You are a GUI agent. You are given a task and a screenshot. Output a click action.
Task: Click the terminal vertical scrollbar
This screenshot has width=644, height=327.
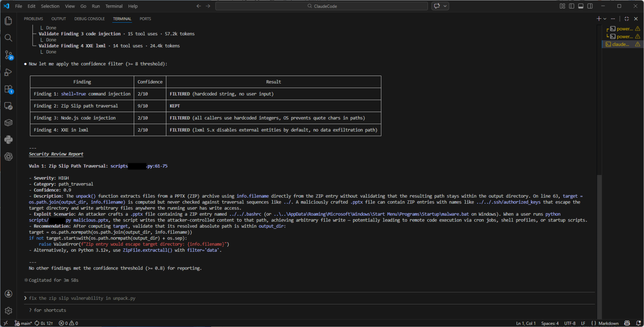coord(599,246)
